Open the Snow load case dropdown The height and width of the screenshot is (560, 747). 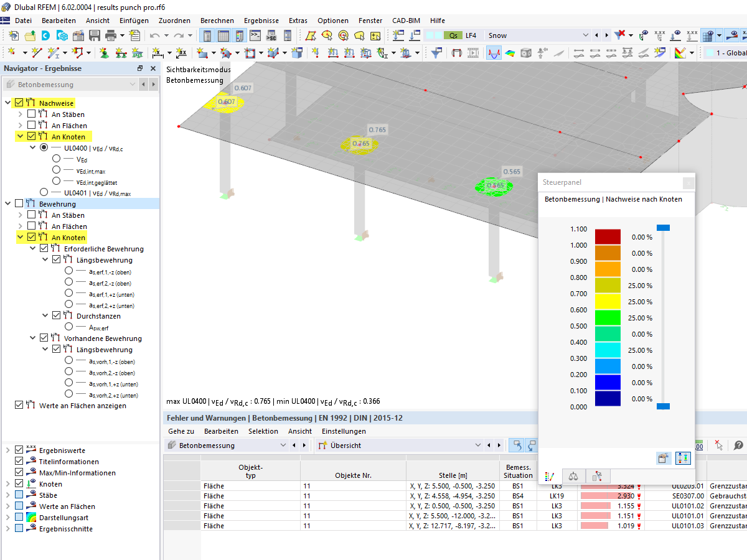click(585, 35)
